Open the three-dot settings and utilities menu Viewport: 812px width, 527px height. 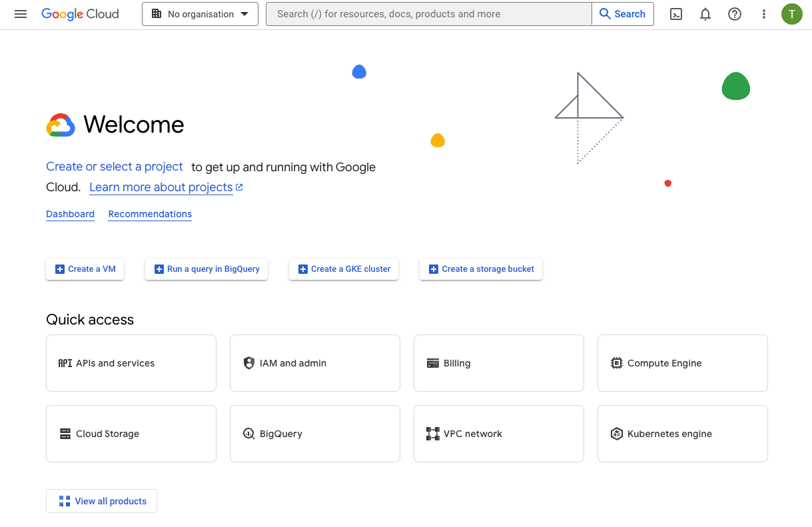(763, 14)
